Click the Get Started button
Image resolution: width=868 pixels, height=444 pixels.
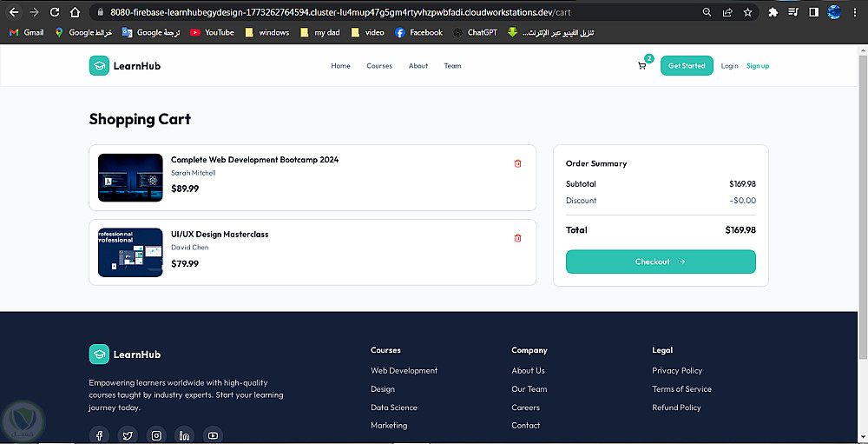[687, 66]
